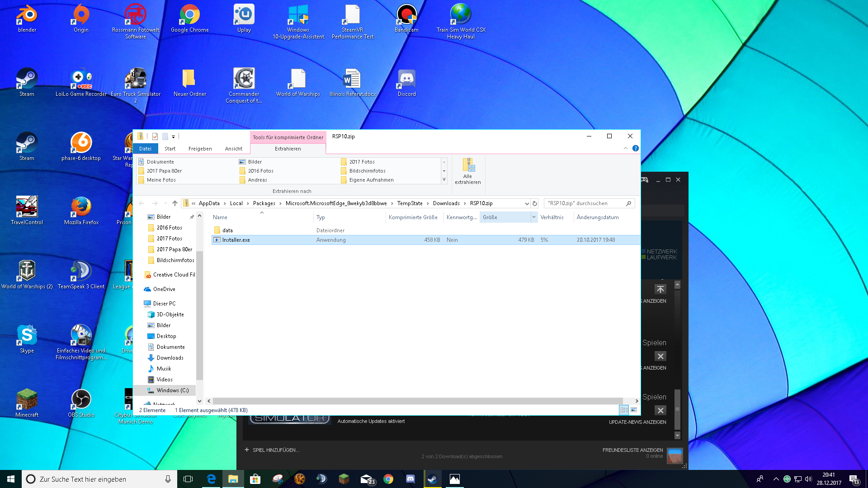
Task: Open Microsoft Edge from the taskbar
Action: click(211, 479)
